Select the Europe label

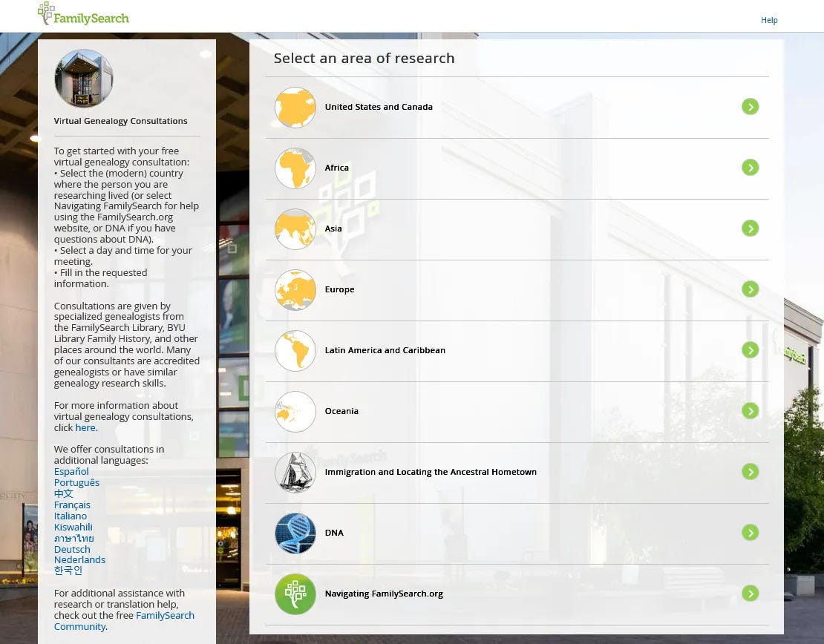pyautogui.click(x=339, y=289)
